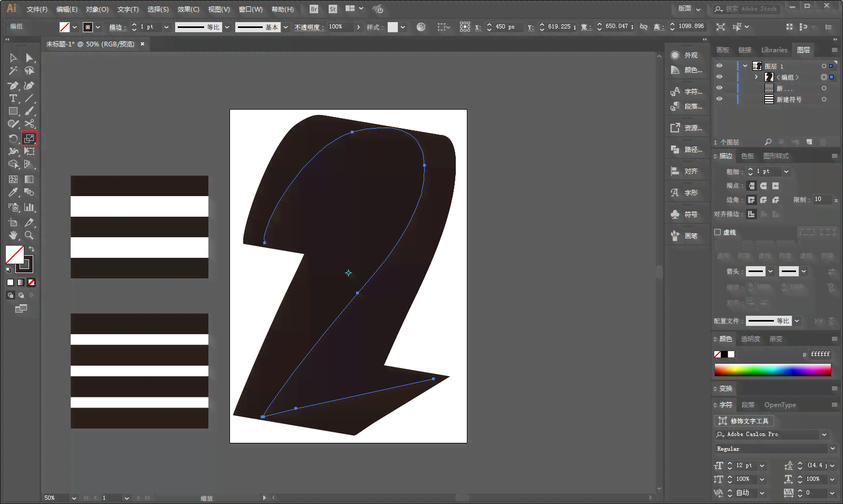Click the hex color field ffffff
This screenshot has height=504, width=843.
pyautogui.click(x=820, y=354)
